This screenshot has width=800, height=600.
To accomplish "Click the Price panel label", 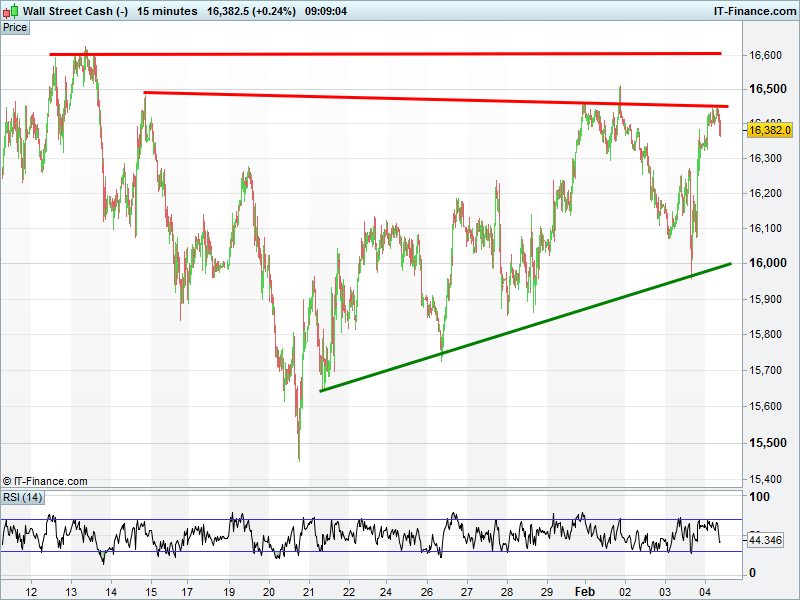I will point(15,28).
